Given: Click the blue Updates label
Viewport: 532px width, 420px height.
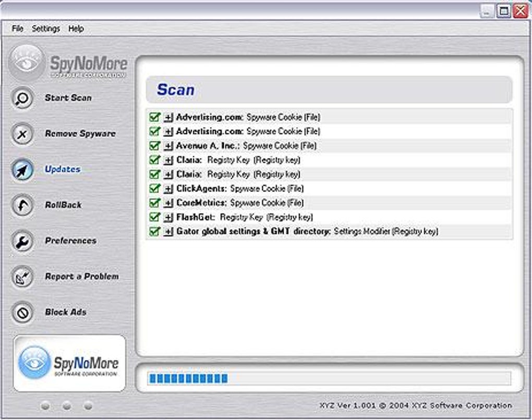Looking at the screenshot, I should (63, 169).
